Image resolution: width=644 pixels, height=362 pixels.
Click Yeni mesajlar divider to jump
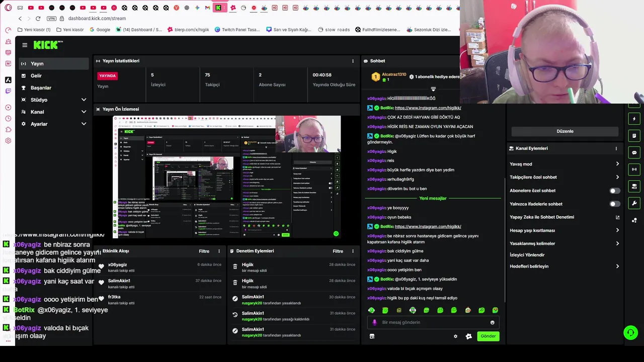click(433, 198)
